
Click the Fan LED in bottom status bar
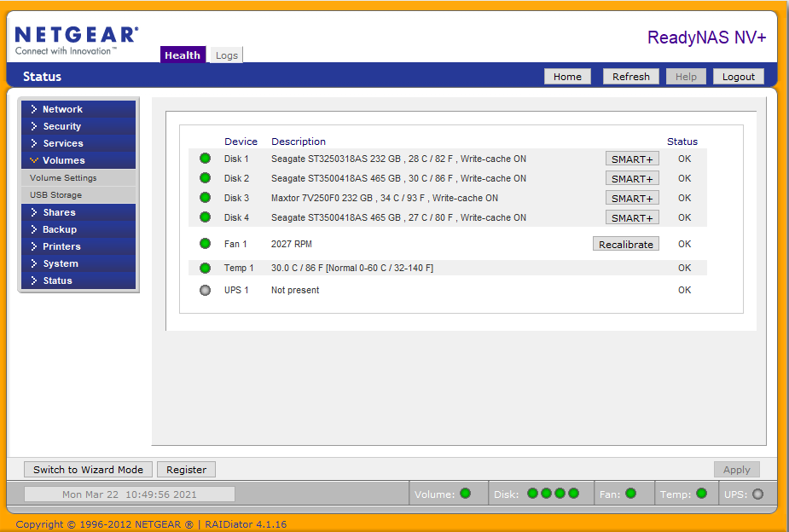click(630, 494)
